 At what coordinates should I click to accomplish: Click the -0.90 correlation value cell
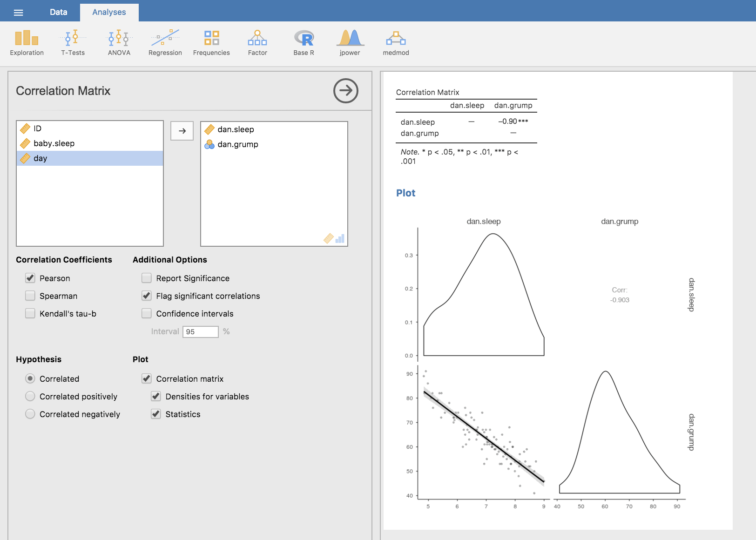point(513,121)
